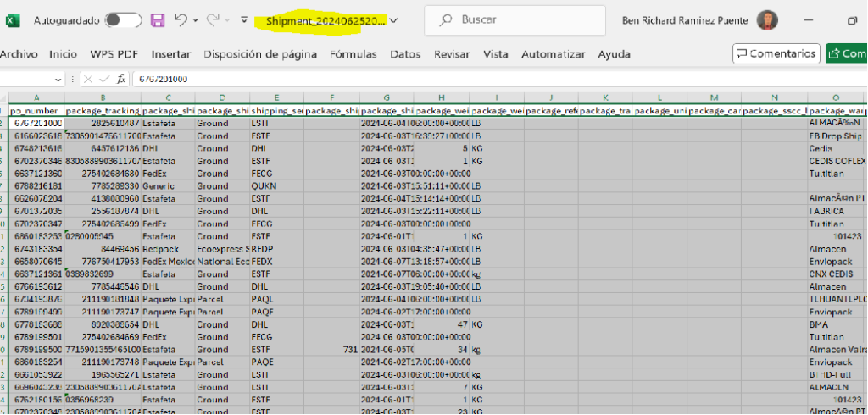Select the Generic carrier cell

(x=169, y=186)
